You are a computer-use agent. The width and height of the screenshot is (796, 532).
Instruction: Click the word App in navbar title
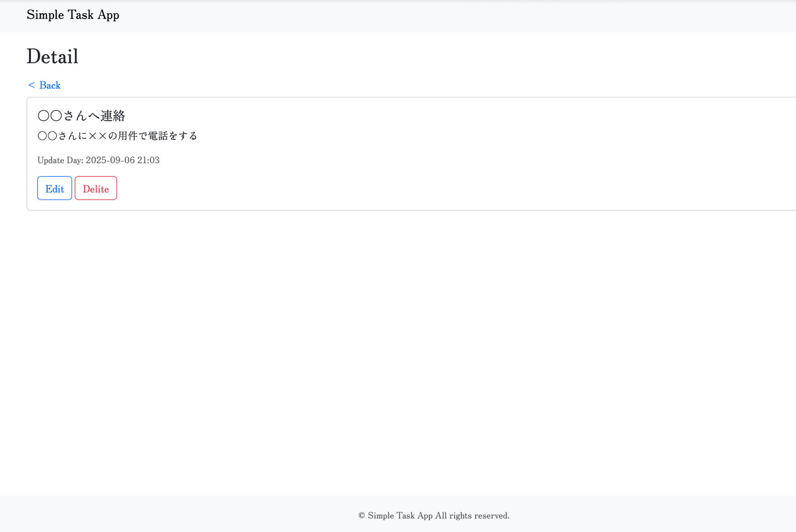(x=108, y=15)
